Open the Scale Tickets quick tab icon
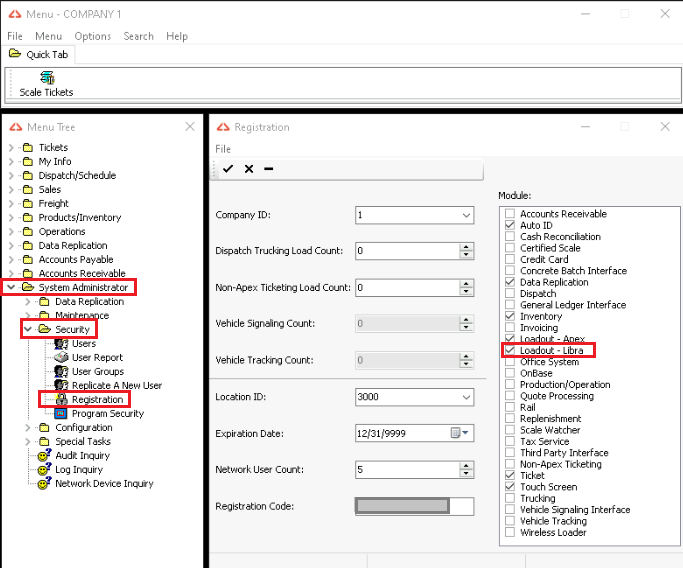Image resolution: width=683 pixels, height=568 pixels. coord(47,78)
